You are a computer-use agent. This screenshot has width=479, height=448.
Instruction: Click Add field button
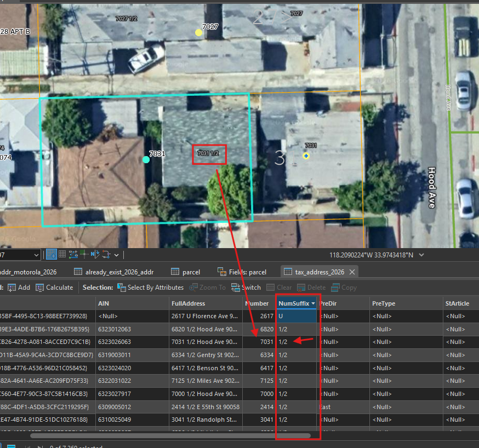pyautogui.click(x=19, y=288)
